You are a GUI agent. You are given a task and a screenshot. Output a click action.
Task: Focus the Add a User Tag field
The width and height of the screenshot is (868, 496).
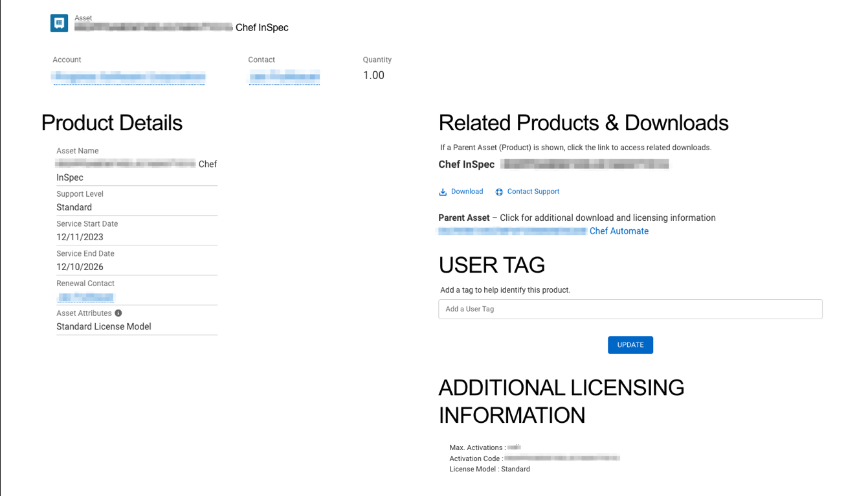point(630,309)
